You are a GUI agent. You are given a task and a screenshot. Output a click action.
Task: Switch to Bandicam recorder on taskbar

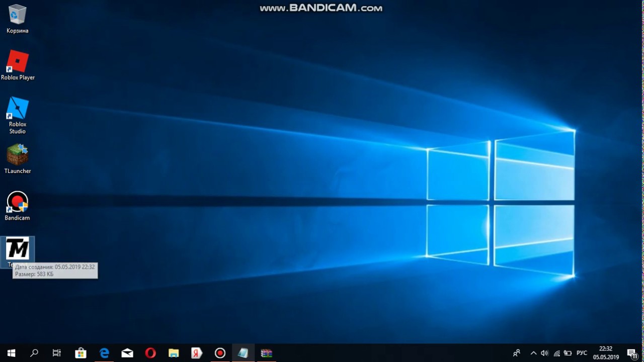[220, 353]
